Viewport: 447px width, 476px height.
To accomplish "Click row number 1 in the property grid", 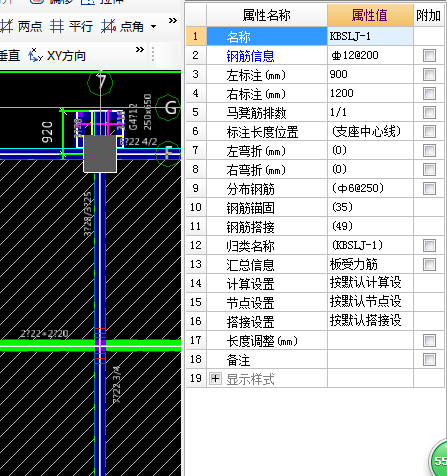I will 196,36.
